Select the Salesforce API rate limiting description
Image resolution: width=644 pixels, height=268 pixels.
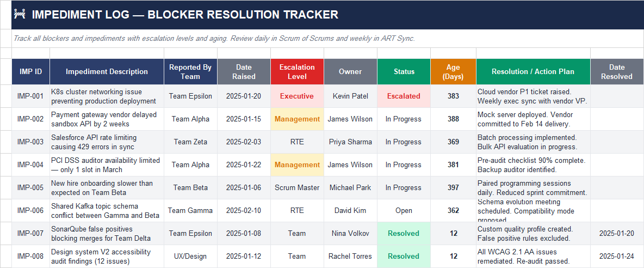pos(107,142)
